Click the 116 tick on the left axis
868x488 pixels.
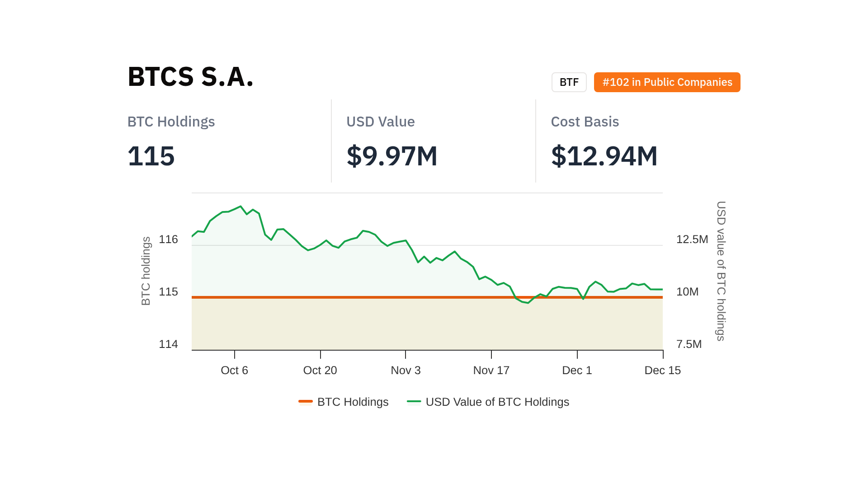168,239
